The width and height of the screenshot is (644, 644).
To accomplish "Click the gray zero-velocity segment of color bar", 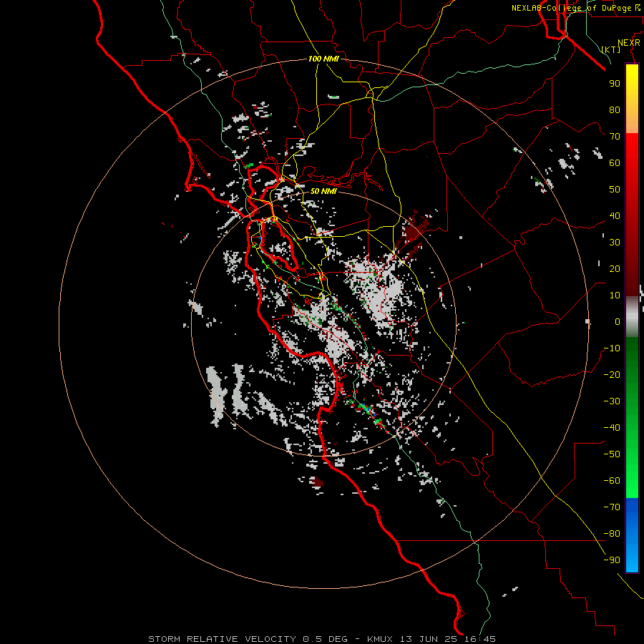I will [632, 317].
